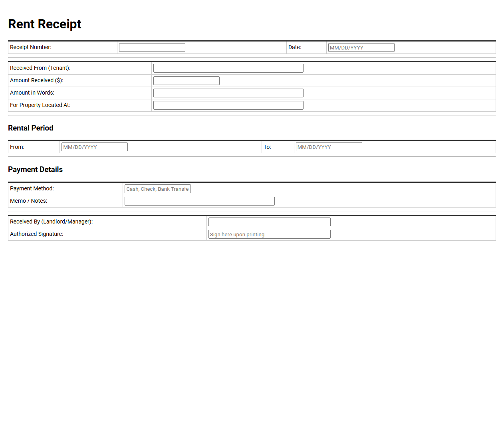Click the 'Payment Method:' label

pos(32,188)
